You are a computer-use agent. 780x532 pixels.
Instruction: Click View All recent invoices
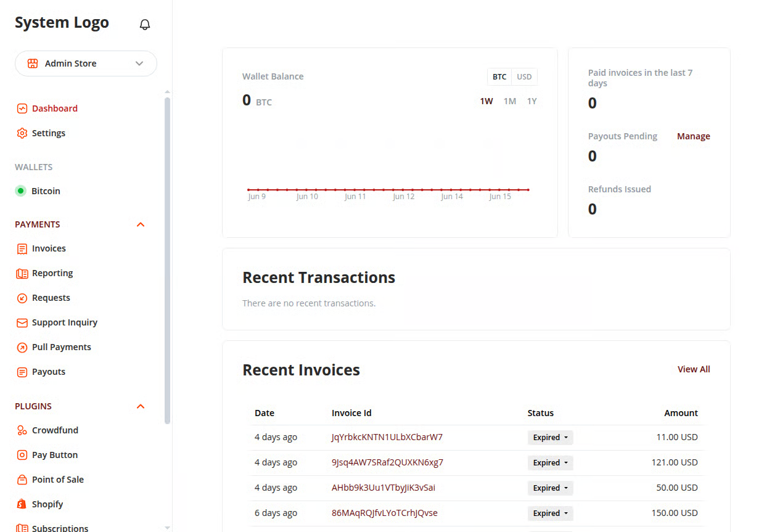point(694,369)
